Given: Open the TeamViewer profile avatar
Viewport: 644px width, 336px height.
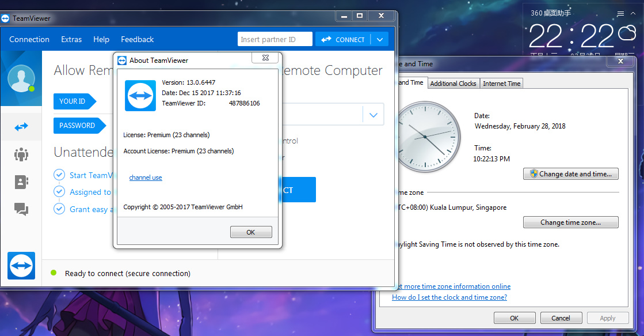Looking at the screenshot, I should [21, 78].
